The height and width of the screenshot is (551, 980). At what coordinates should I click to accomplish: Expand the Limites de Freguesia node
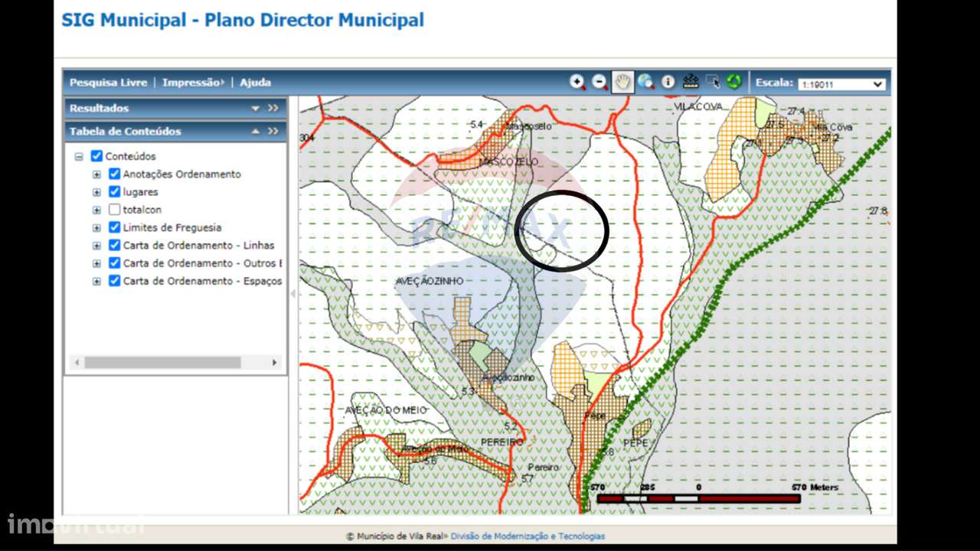pyautogui.click(x=96, y=228)
